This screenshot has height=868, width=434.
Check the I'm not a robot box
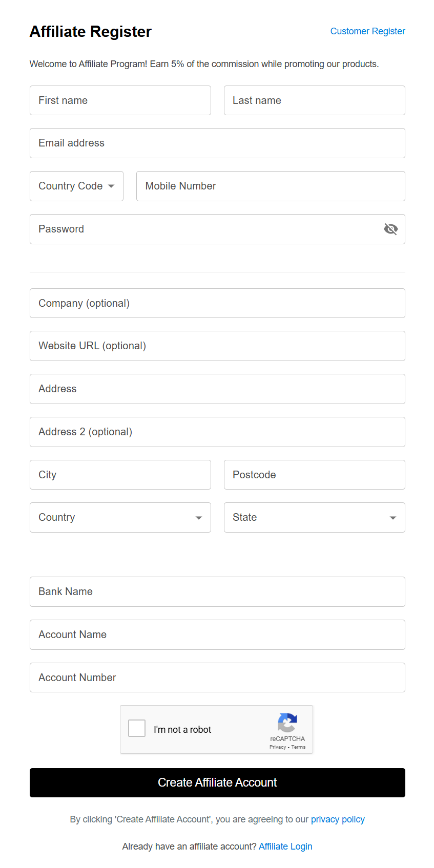(137, 728)
